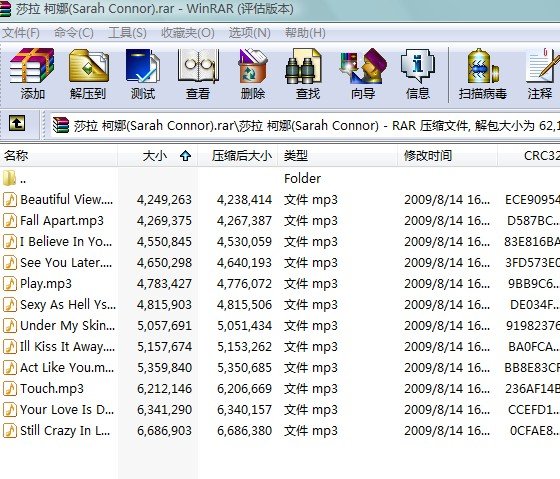Click the modified date in Touch.mp3 row
The image size is (560, 479).
pyautogui.click(x=447, y=389)
